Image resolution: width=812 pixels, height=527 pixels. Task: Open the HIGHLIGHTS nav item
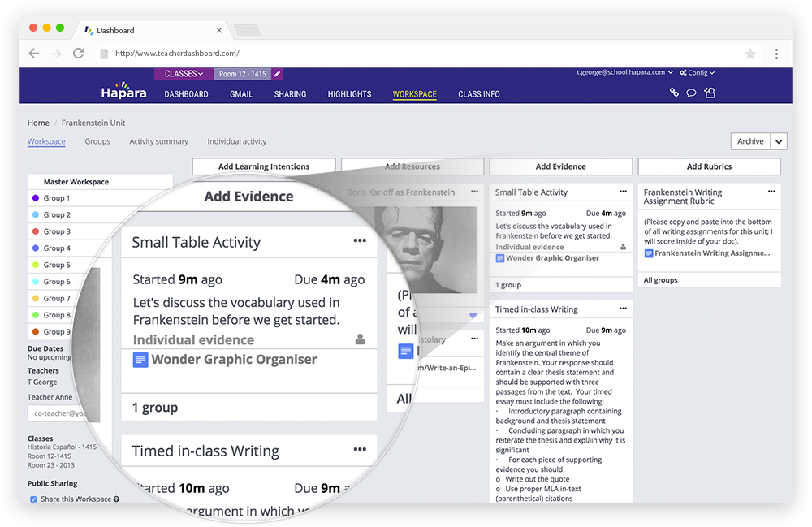pyautogui.click(x=349, y=94)
